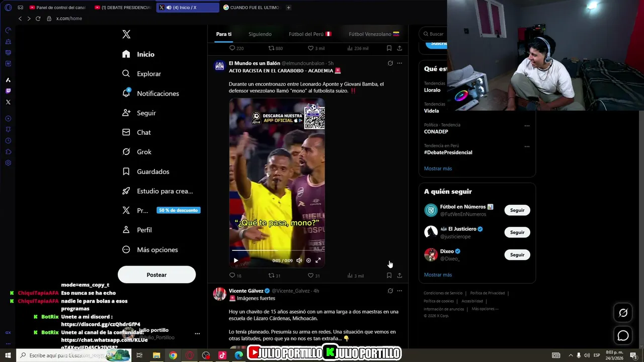Switch to Fútbol Venezolano tab

tap(374, 34)
